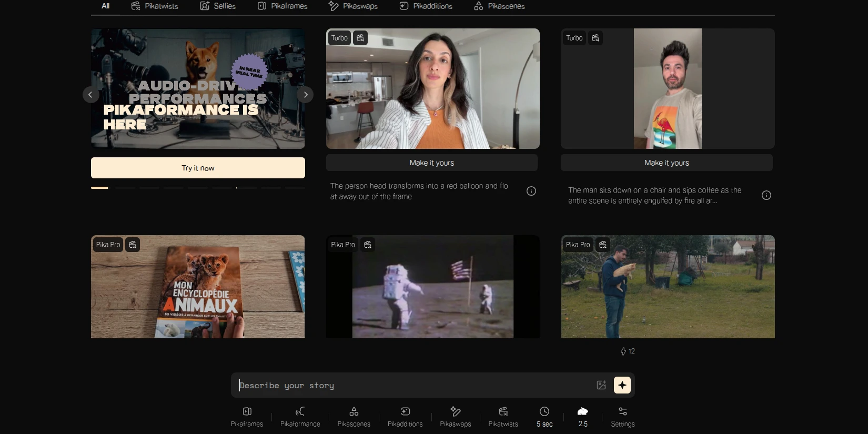Switch to the Selfies tab
The height and width of the screenshot is (434, 868).
[x=218, y=6]
